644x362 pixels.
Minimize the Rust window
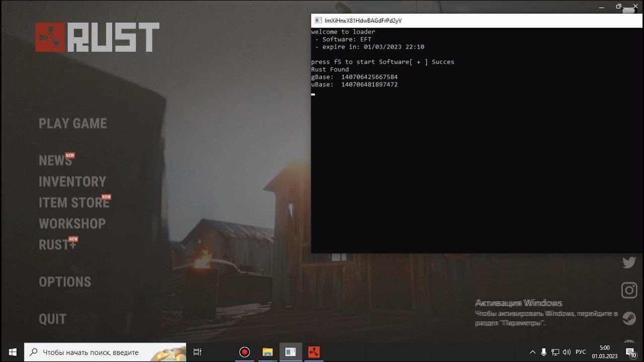602,7
